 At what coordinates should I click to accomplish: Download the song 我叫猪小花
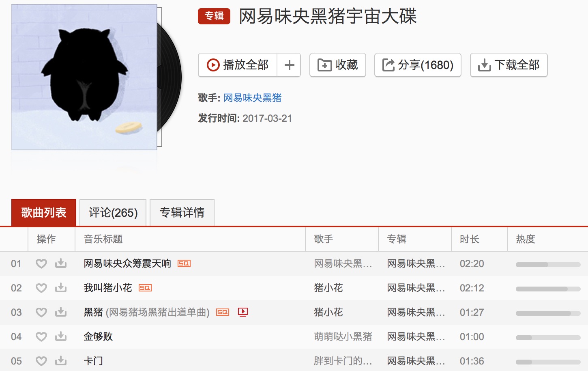(x=61, y=288)
